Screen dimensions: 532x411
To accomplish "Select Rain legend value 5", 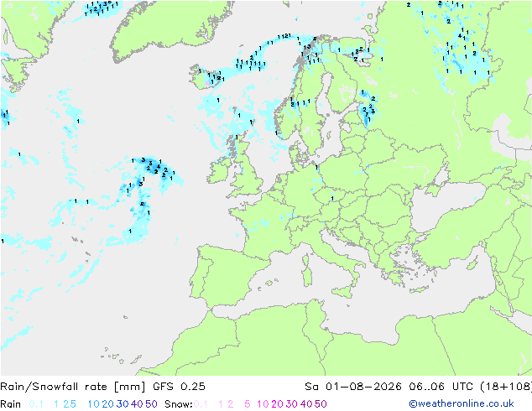I will tap(73, 404).
